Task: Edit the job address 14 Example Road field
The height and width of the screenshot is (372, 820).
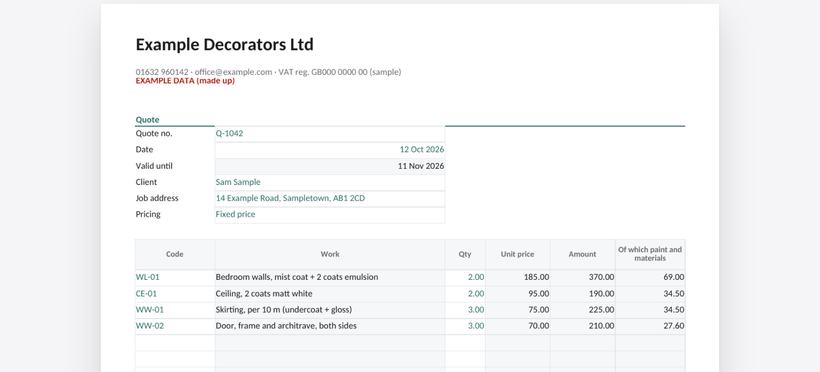Action: pos(330,198)
